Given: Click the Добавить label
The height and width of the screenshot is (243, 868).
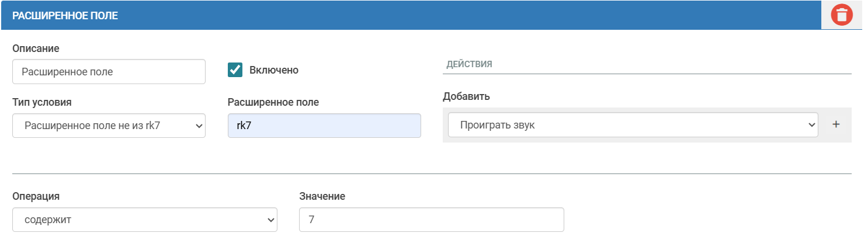Looking at the screenshot, I should (x=466, y=96).
